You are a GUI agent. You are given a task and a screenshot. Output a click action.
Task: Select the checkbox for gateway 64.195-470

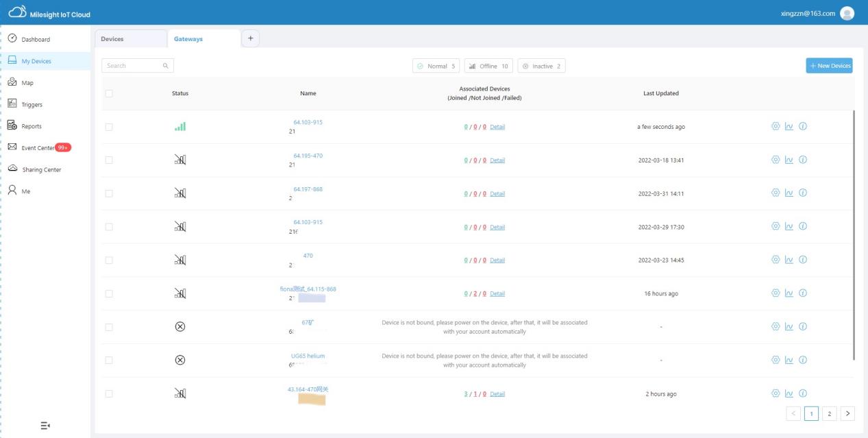109,160
